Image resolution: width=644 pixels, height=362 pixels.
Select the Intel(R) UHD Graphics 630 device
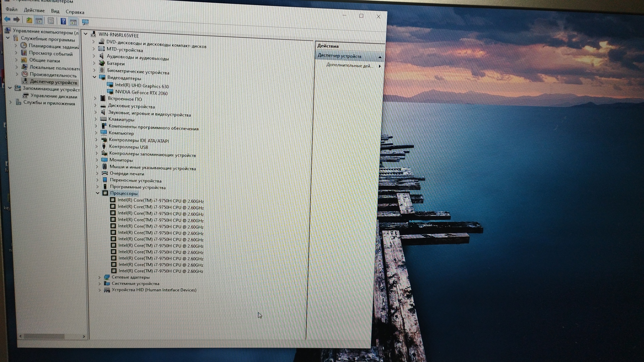(x=142, y=86)
